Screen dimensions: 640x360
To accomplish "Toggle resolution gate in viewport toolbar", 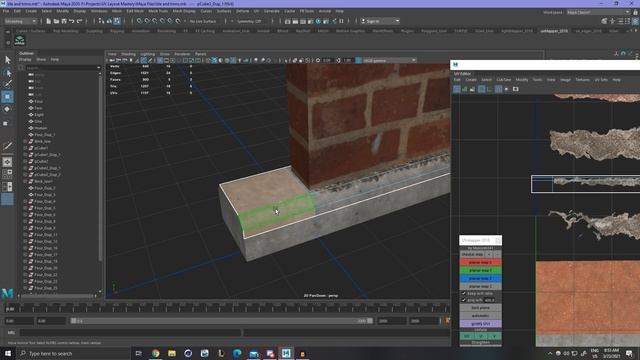I will (x=173, y=60).
